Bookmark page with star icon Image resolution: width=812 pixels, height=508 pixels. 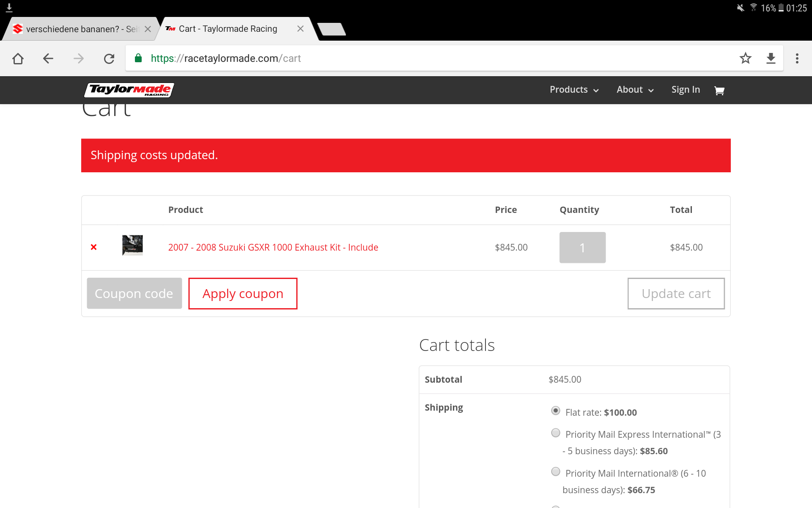746,58
